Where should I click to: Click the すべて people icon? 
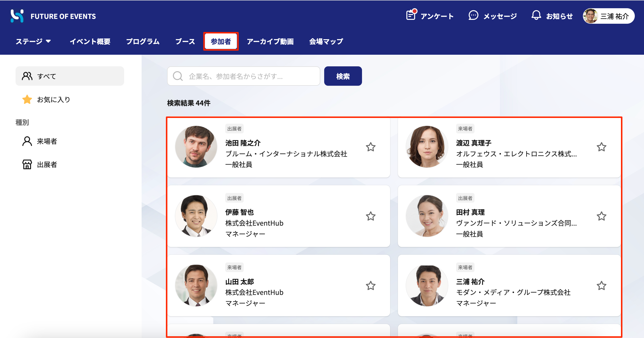[27, 76]
